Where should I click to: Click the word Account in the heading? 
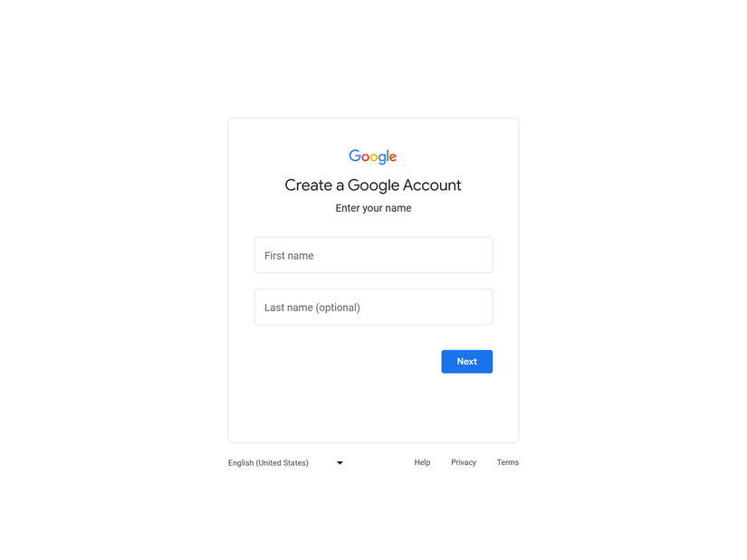pos(432,185)
